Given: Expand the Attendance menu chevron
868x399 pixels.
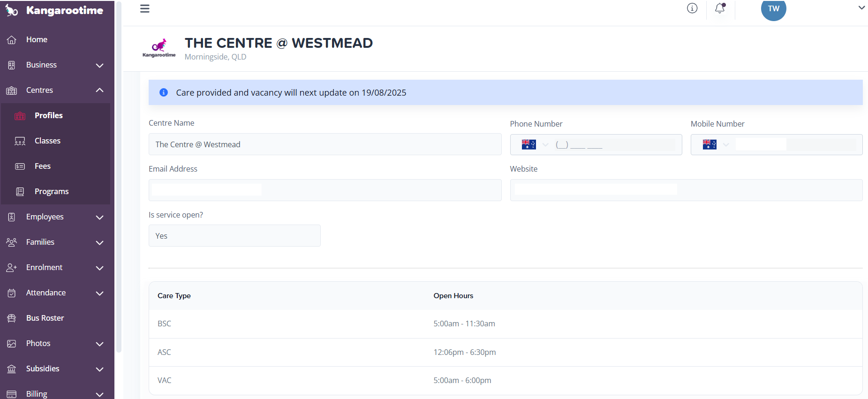Looking at the screenshot, I should pyautogui.click(x=99, y=293).
